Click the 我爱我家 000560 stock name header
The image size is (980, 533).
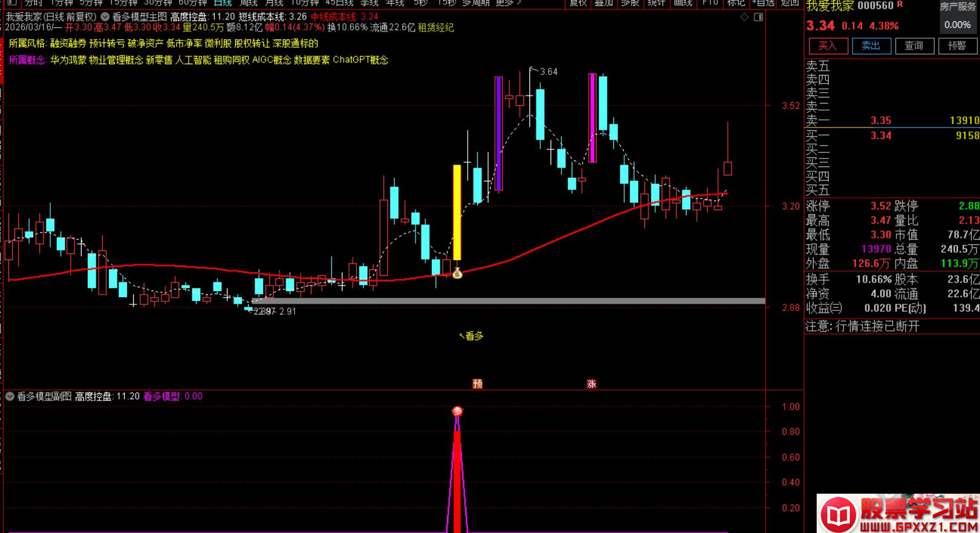tap(849, 6)
